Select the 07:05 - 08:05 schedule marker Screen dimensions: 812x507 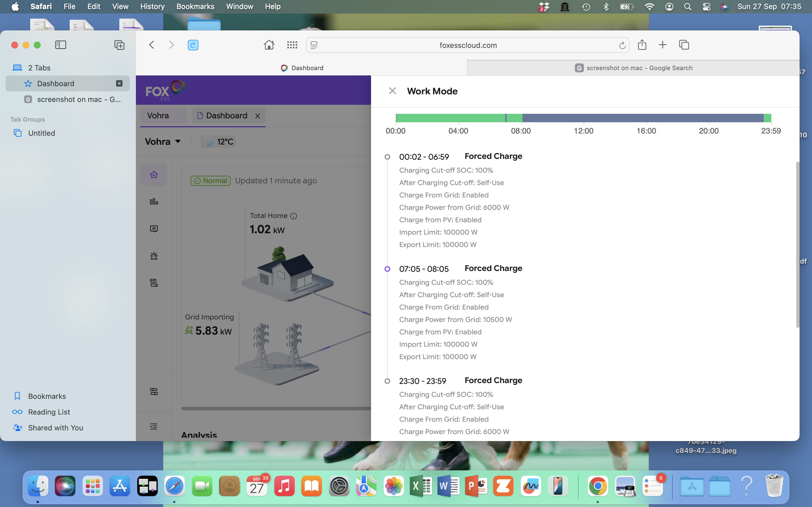387,269
